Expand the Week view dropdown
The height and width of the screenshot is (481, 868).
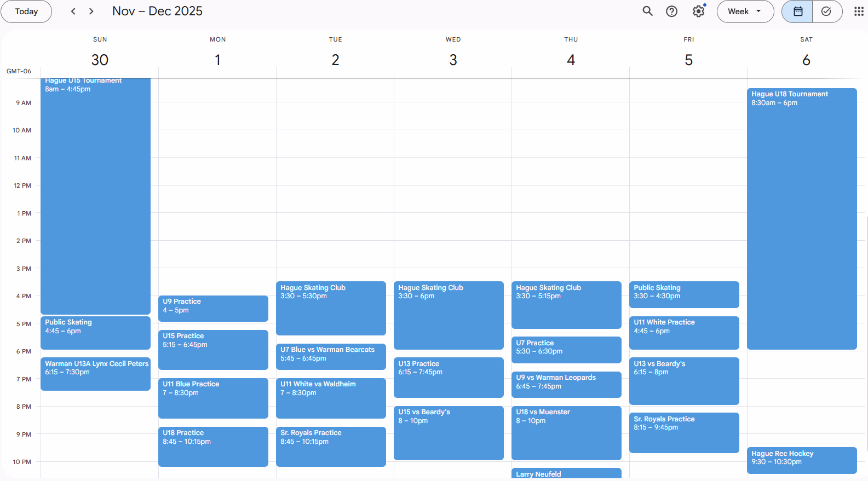745,11
